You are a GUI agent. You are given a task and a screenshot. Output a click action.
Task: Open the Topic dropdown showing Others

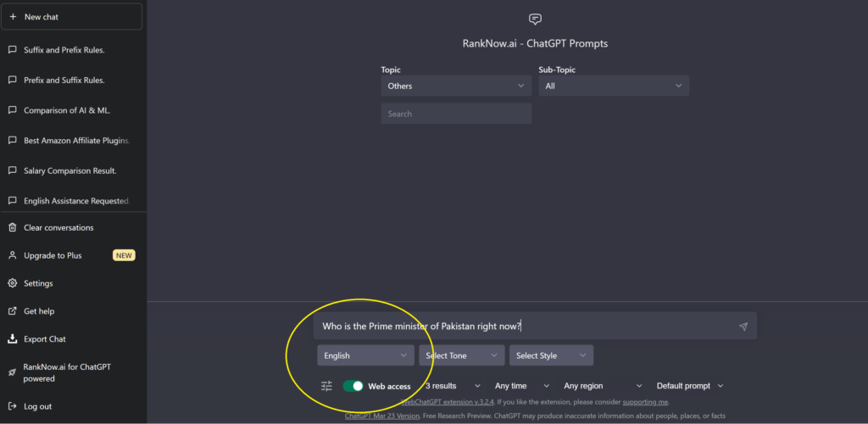456,86
